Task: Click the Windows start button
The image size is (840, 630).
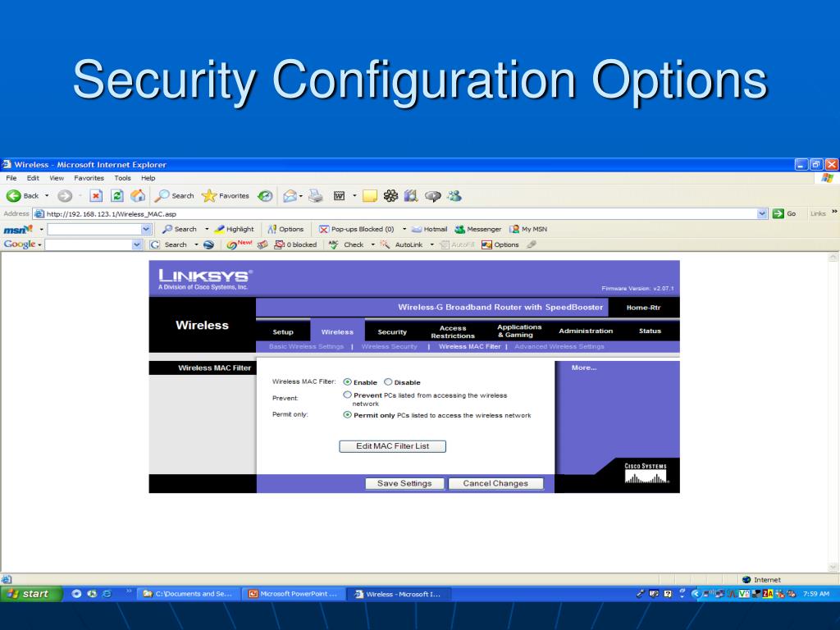Action: [31, 594]
